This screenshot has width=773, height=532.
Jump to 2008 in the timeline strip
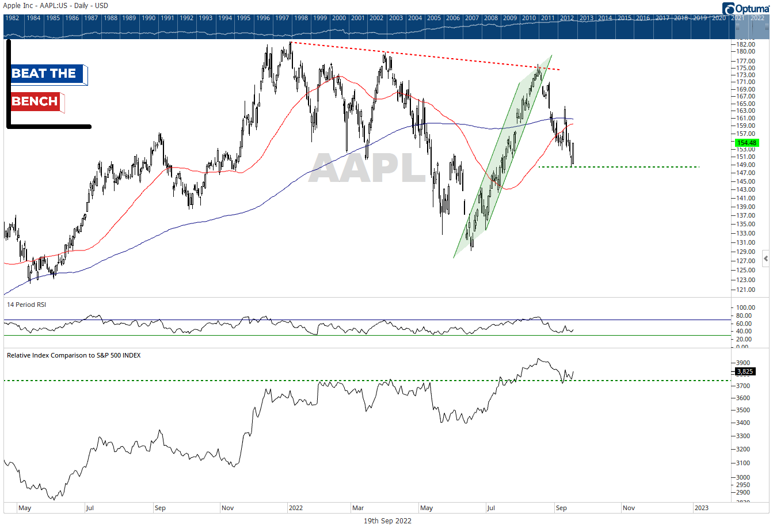click(491, 18)
